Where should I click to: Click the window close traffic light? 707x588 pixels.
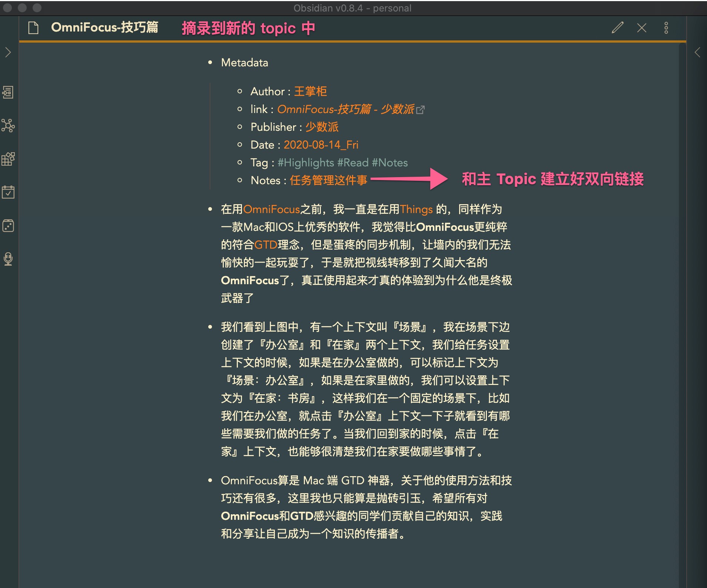(7, 8)
